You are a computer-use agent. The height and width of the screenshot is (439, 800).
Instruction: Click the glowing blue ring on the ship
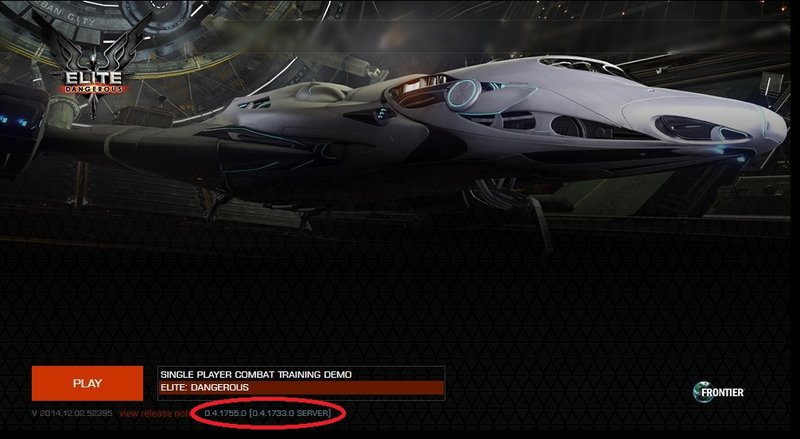coord(463,95)
